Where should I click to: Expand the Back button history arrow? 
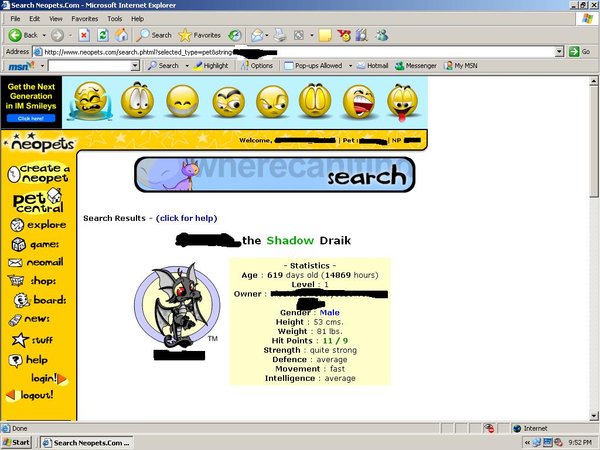(x=44, y=35)
